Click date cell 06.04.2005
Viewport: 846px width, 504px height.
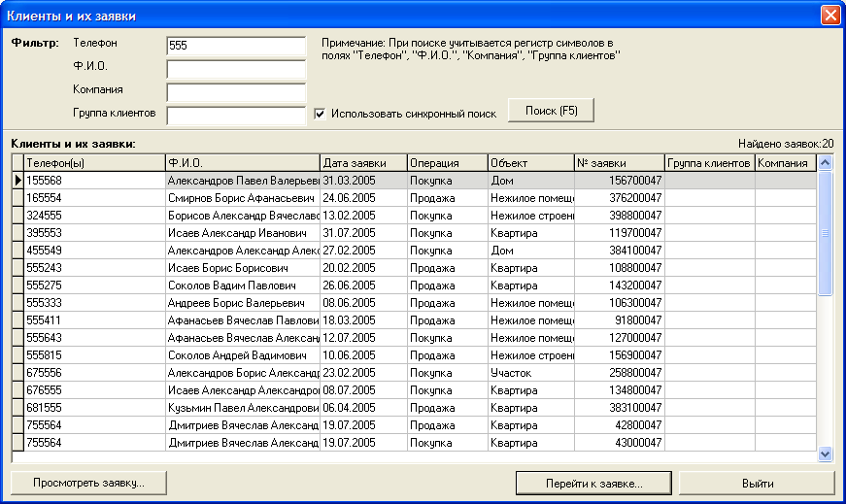pyautogui.click(x=363, y=408)
